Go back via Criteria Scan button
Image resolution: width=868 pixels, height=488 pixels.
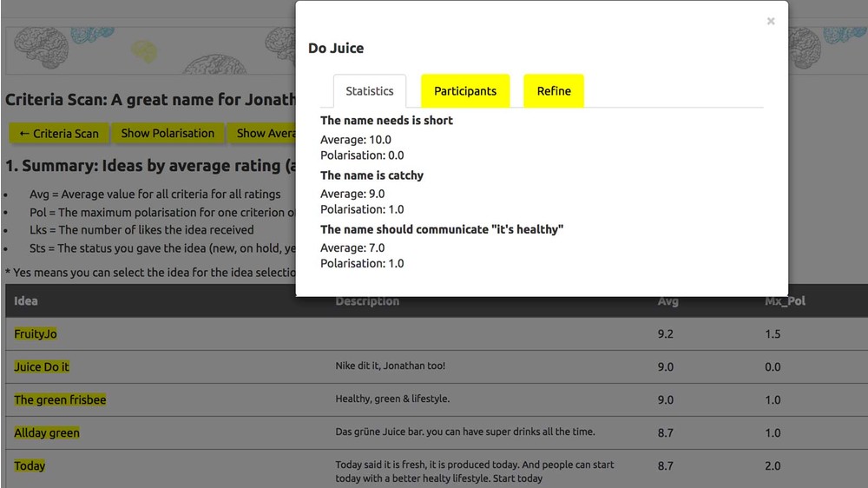[x=59, y=134]
